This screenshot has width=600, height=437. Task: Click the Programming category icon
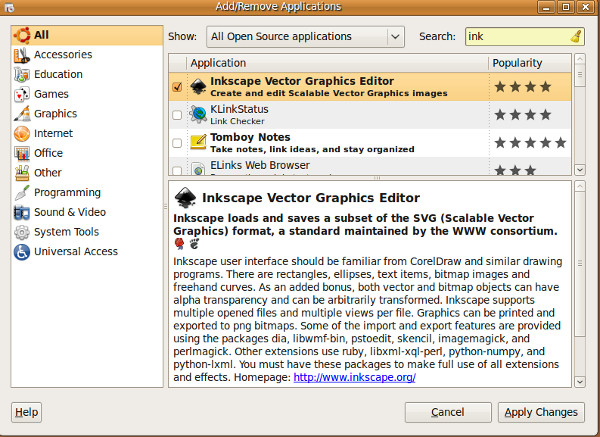tap(22, 193)
